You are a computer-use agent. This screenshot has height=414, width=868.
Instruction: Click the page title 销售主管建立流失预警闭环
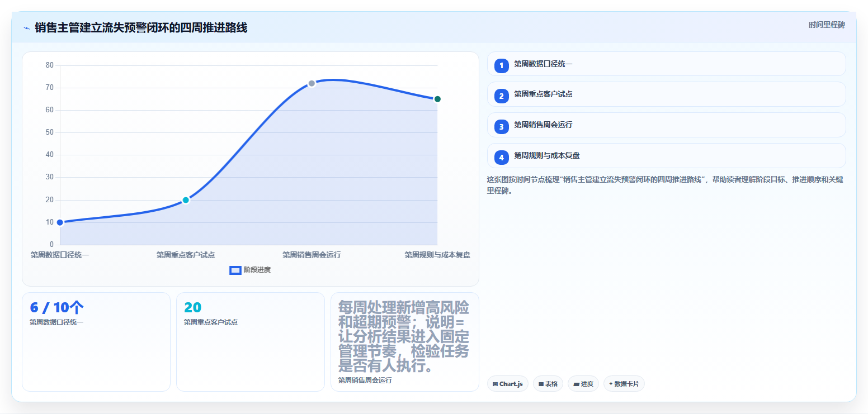tap(141, 27)
